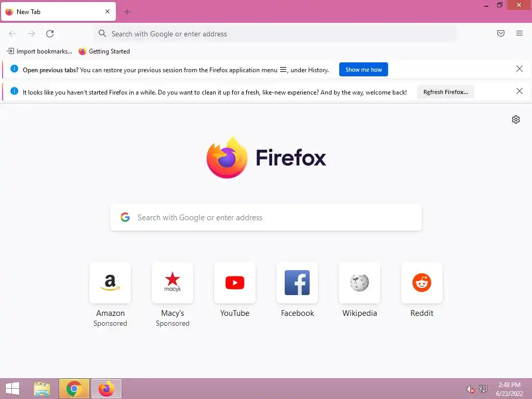532x399 pixels.
Task: Click the info icon on welcome back bar
Action: [14, 91]
